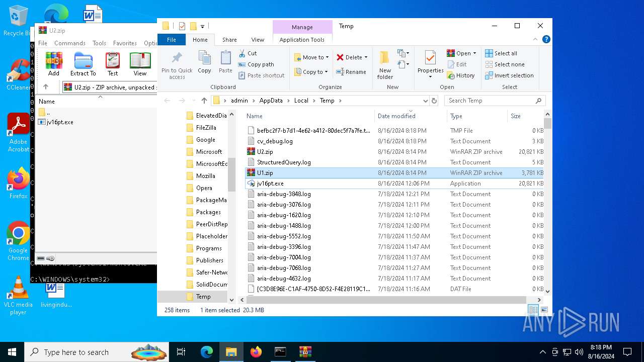Switch to details view button

click(x=533, y=310)
